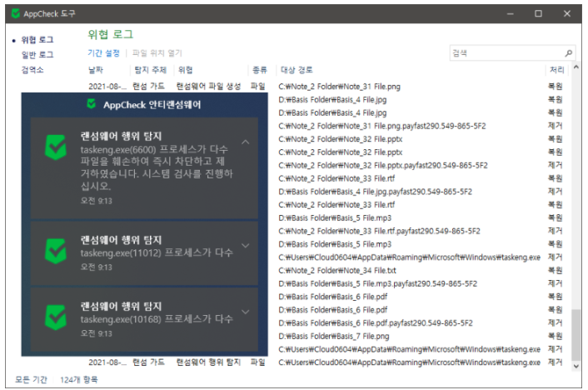This screenshot has width=588, height=390.
Task: Close the AppCheck 도구 window
Action: point(567,14)
